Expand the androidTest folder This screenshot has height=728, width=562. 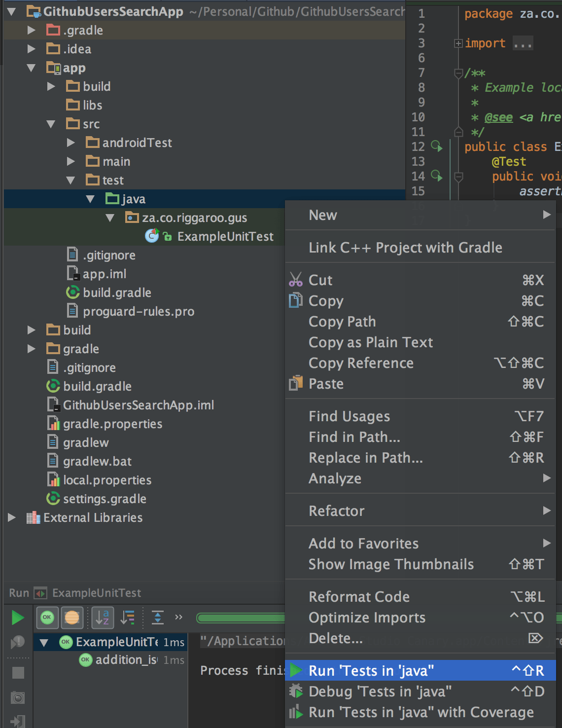(x=70, y=143)
